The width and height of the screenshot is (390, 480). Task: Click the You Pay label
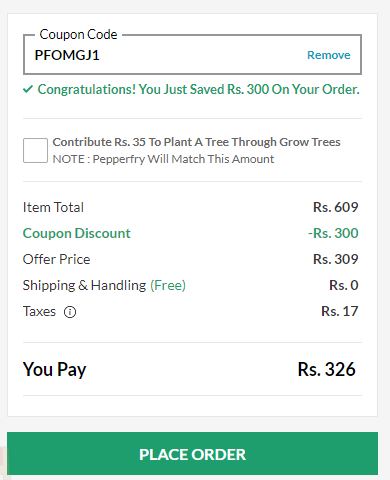tap(55, 370)
